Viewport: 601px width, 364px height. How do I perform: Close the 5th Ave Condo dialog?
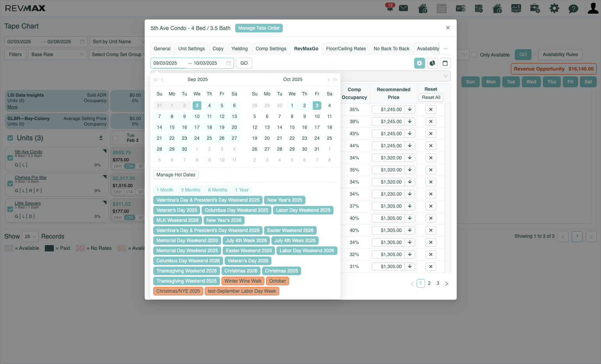448,28
